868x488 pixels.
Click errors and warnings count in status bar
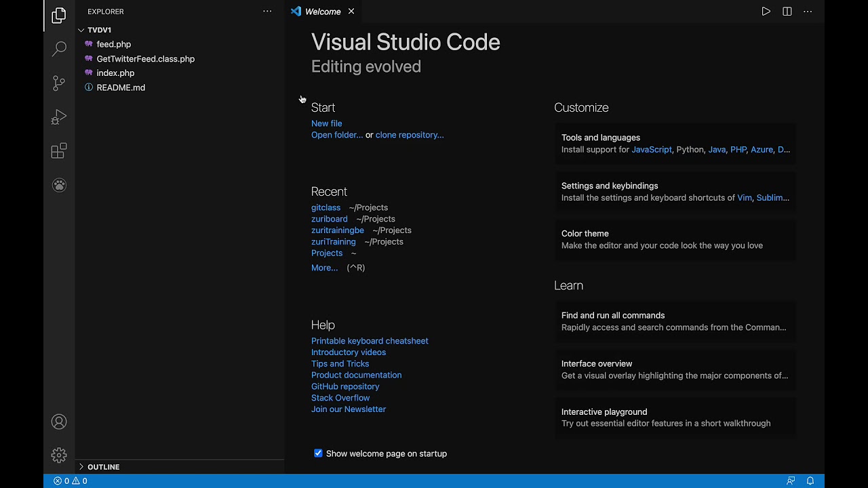click(x=71, y=481)
